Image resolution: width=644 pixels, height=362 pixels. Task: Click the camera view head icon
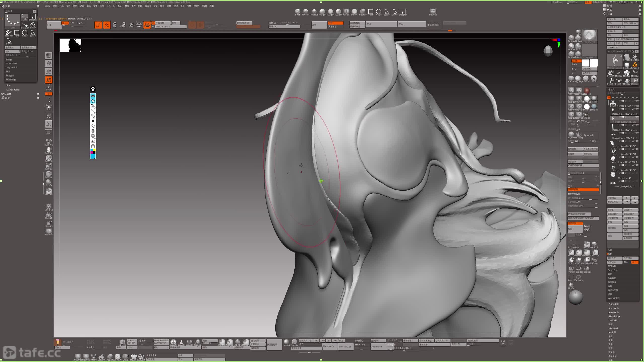tap(548, 50)
